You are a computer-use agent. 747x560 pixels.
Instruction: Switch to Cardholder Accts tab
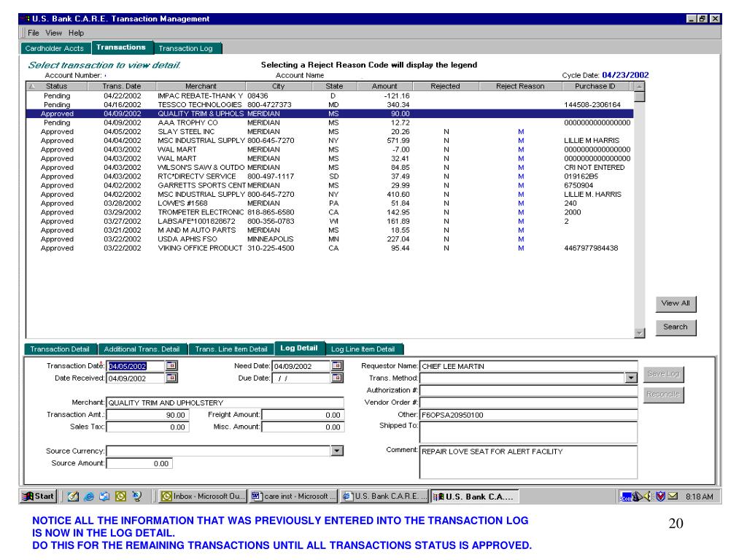54,48
